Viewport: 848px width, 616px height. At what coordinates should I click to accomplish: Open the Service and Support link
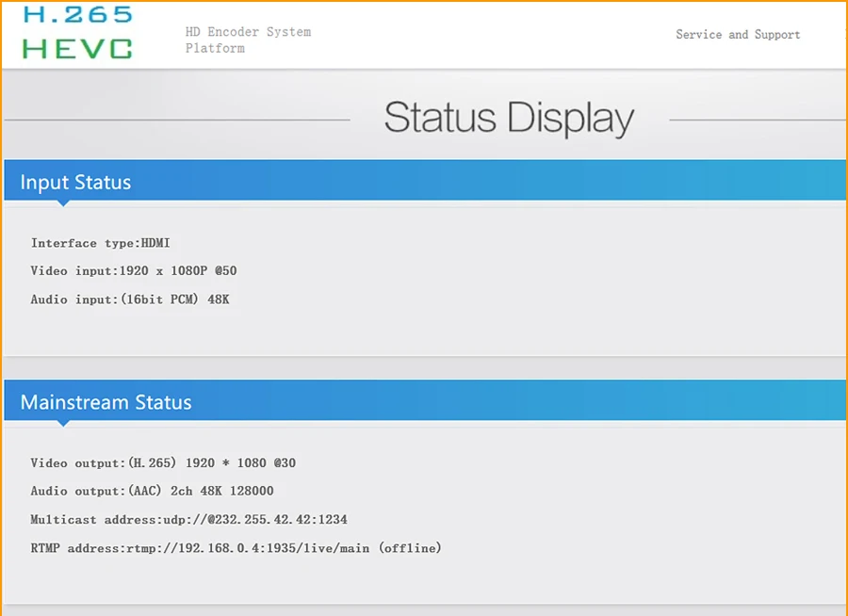click(738, 35)
